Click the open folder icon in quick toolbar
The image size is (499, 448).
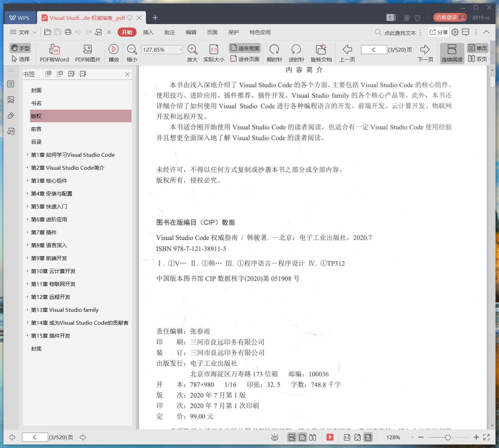(x=48, y=32)
